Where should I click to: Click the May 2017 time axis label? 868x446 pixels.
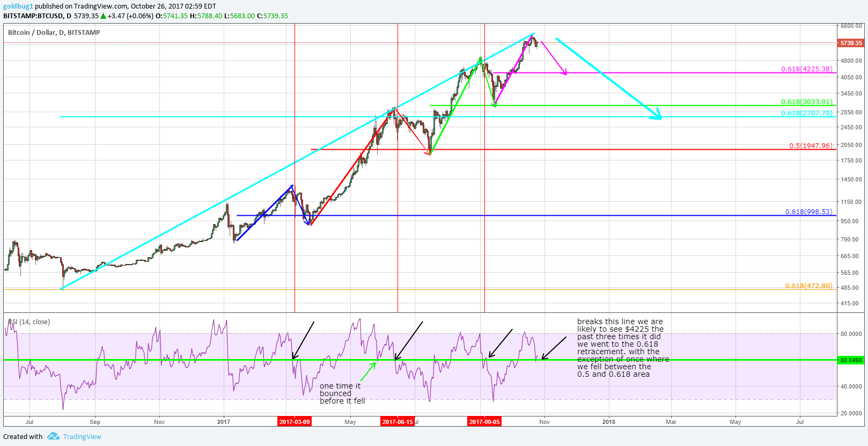click(350, 422)
